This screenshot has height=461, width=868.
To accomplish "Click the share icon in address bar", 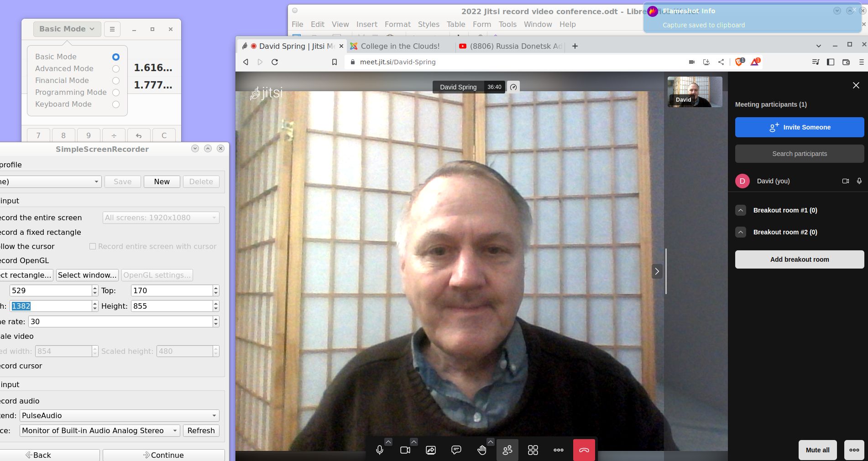I will (x=721, y=62).
